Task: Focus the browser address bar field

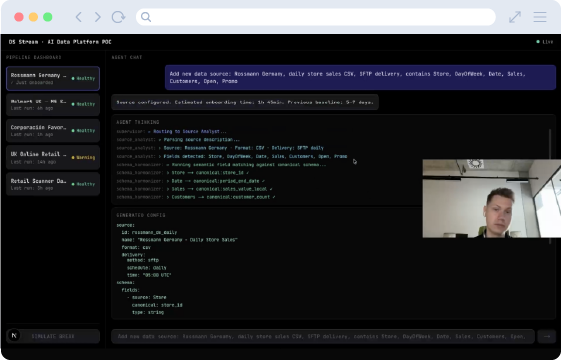Action: [x=316, y=17]
